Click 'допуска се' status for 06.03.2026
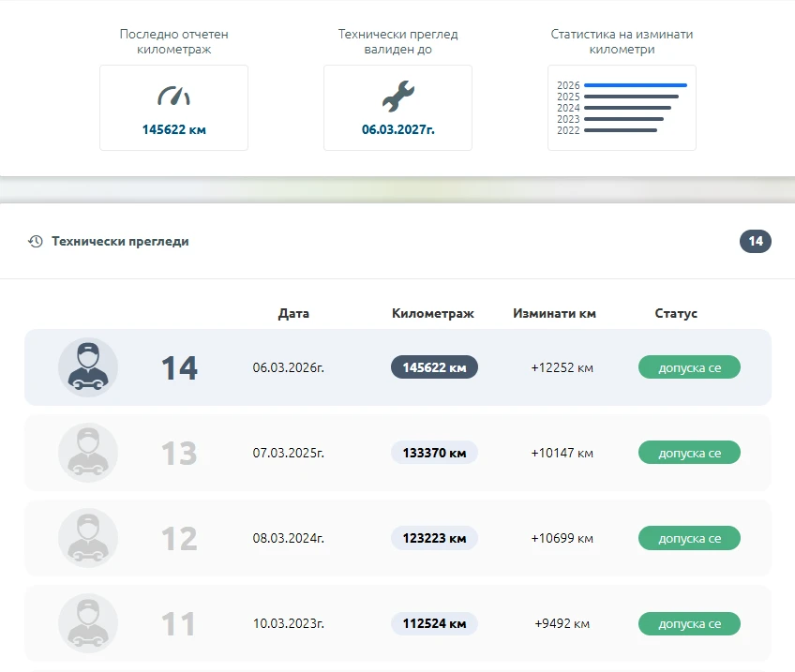This screenshot has height=672, width=795. (x=689, y=367)
